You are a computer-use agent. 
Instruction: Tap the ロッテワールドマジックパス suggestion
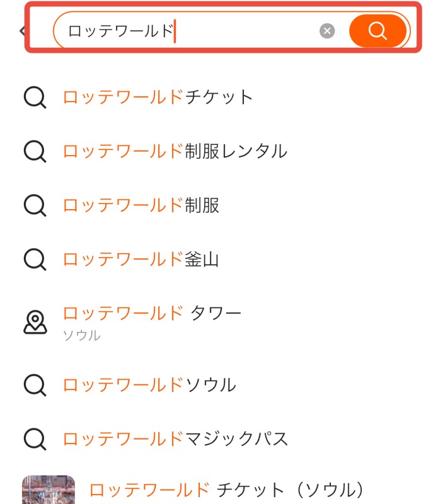(175, 438)
